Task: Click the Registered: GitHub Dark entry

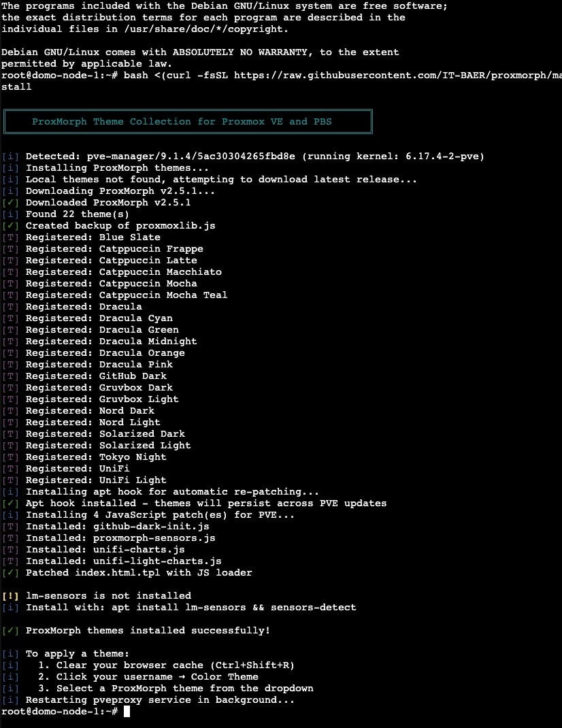Action: click(x=96, y=376)
